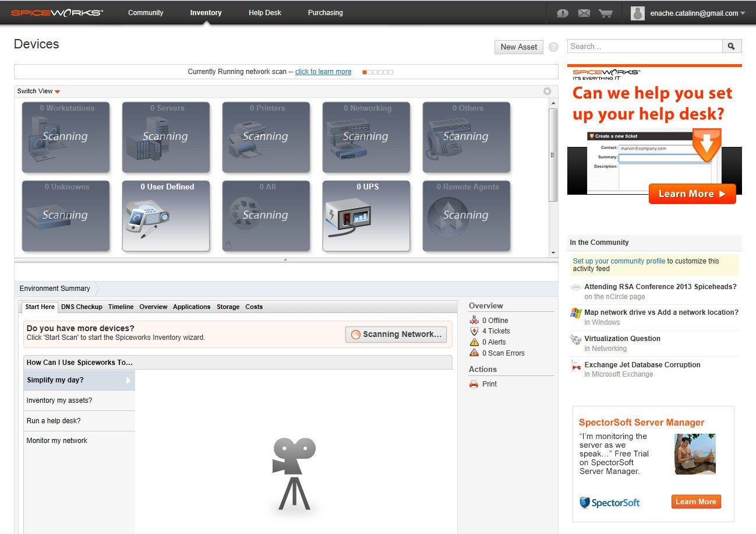Expand the Simplify my day? item
The height and width of the screenshot is (534, 756).
79,380
